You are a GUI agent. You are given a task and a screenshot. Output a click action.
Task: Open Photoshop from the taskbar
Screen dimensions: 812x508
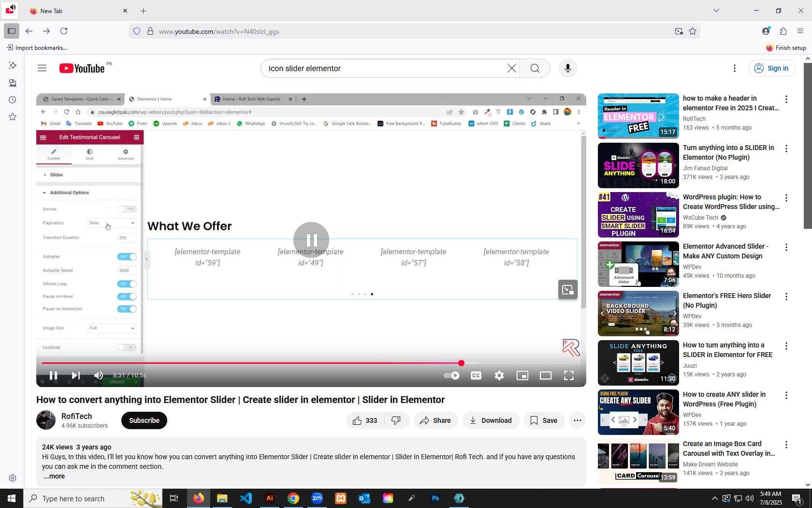435,498
